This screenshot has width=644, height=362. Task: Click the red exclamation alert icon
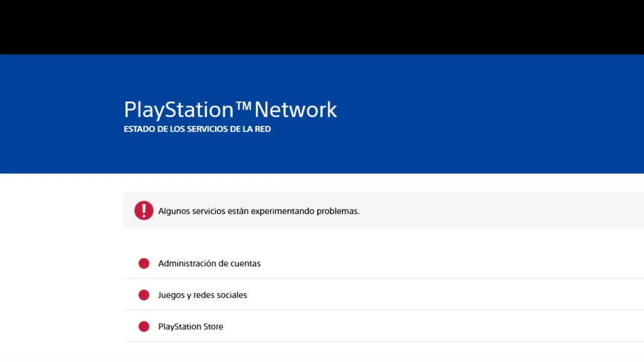tap(143, 211)
